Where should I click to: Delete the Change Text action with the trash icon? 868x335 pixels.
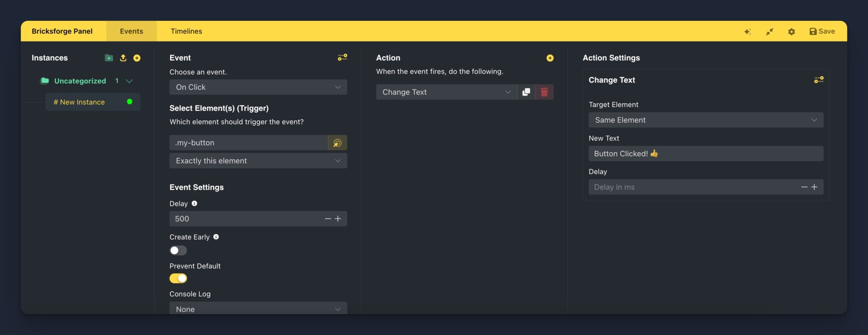coord(544,92)
